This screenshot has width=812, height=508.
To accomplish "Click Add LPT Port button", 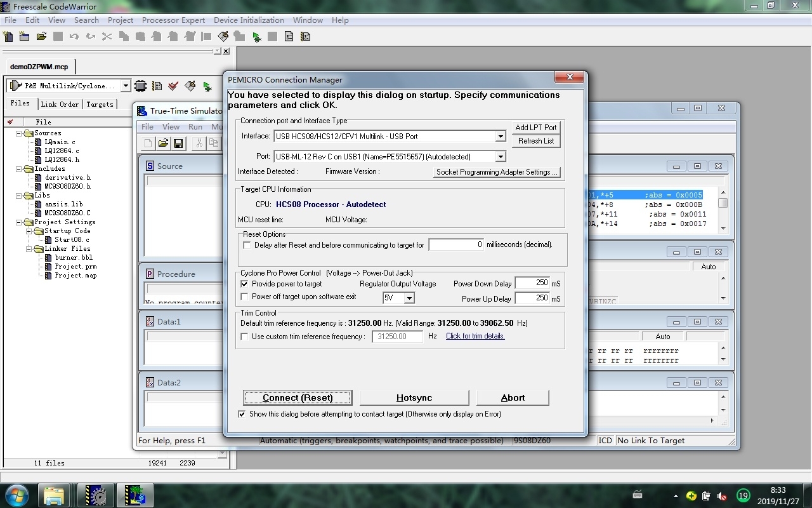I will point(536,128).
